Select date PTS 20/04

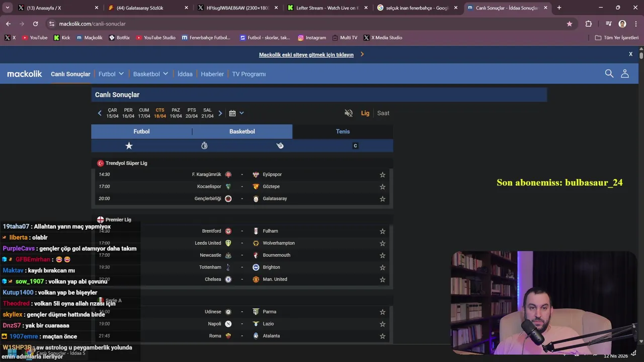(192, 113)
